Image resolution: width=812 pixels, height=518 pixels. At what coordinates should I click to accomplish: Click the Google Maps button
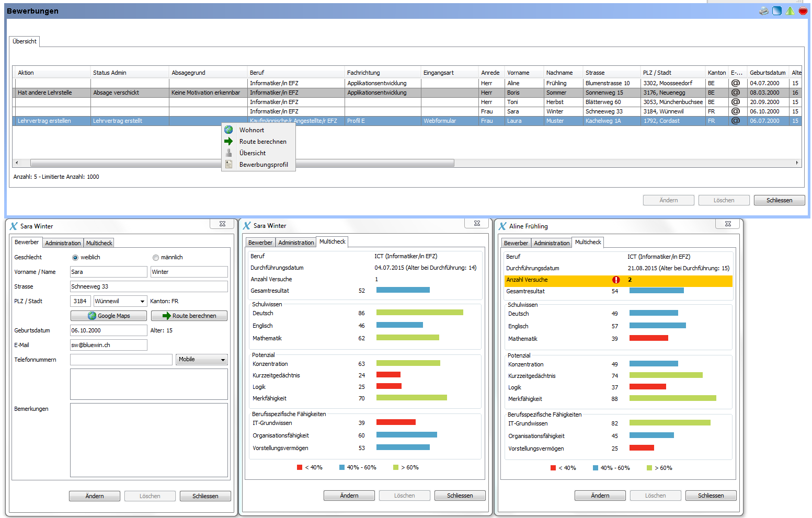(x=109, y=316)
